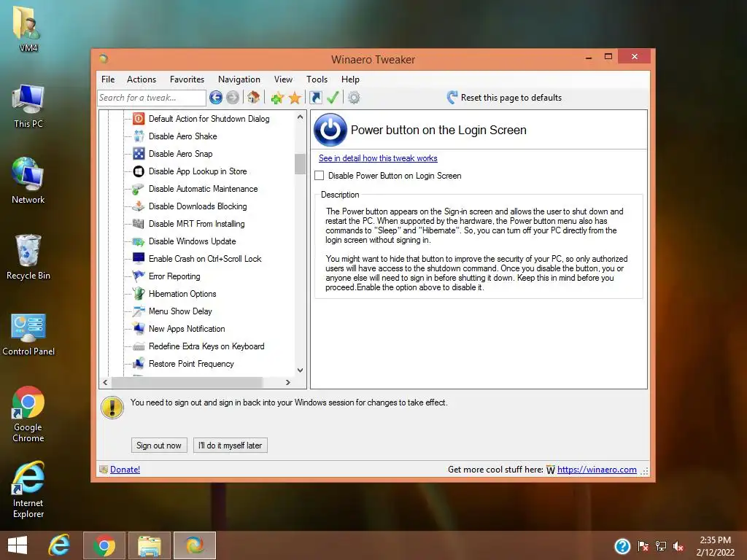Open File Explorer from the taskbar
Viewport: 747px width, 560px height.
click(149, 545)
